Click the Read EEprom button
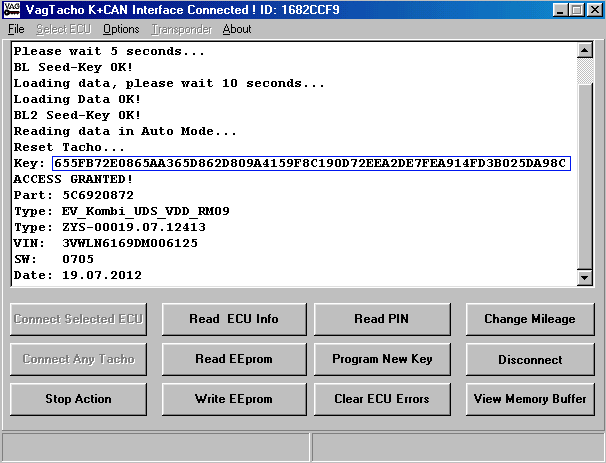Viewport: 606px width, 463px height. tap(234, 359)
